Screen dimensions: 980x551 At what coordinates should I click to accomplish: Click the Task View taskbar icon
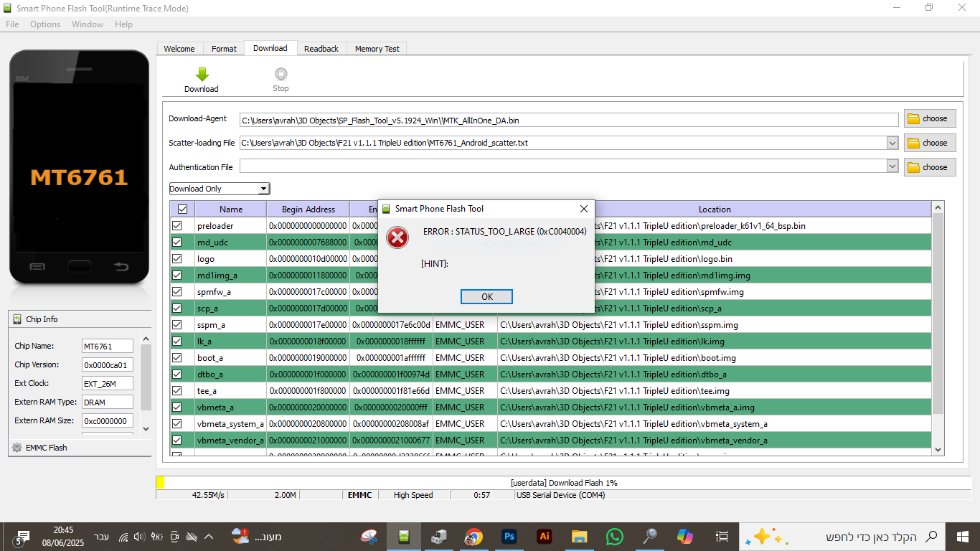(722, 536)
